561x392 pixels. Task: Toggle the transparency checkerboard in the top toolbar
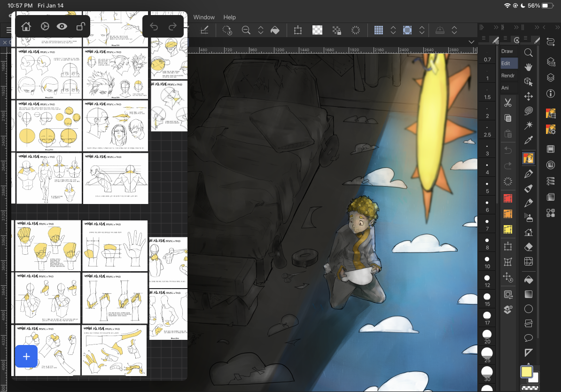[317, 30]
